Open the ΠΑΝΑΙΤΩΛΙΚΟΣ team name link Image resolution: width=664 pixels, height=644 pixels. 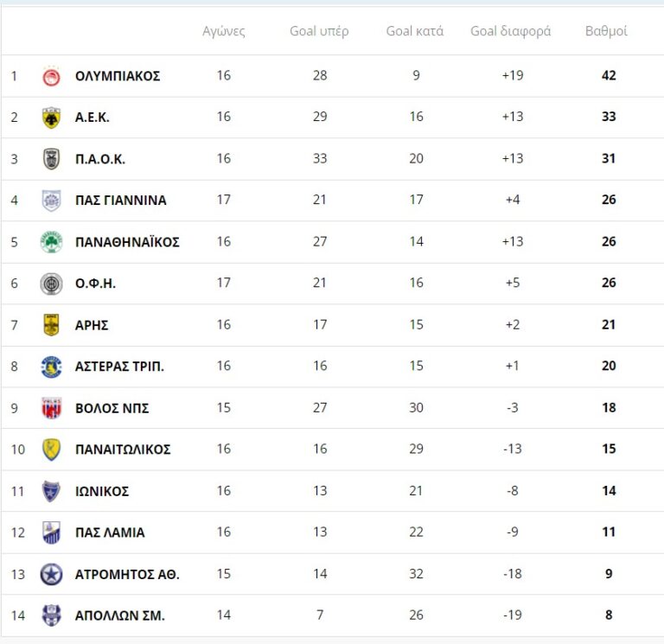tap(123, 450)
